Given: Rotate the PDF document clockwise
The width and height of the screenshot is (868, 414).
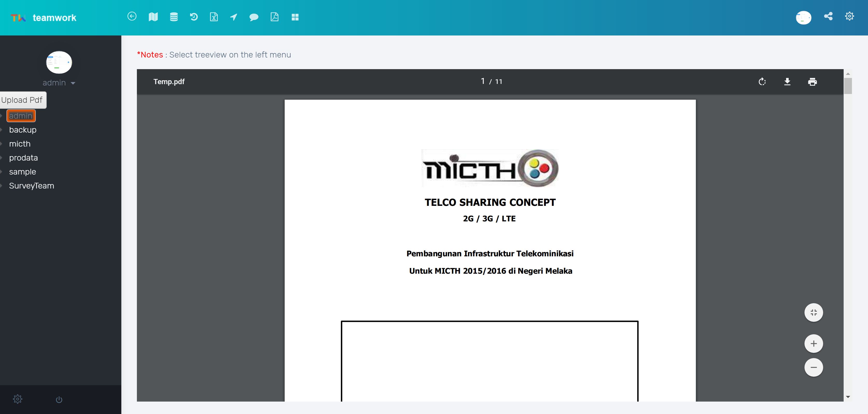Looking at the screenshot, I should 762,82.
